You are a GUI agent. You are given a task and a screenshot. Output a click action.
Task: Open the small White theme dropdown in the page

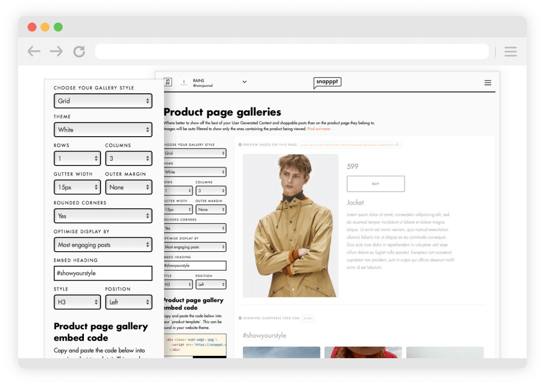pyautogui.click(x=195, y=172)
